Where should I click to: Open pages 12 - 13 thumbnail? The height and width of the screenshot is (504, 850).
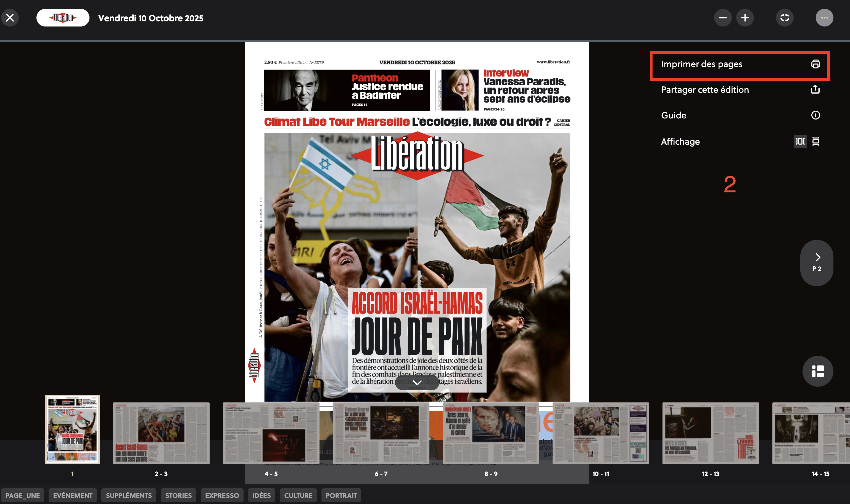coord(711,433)
